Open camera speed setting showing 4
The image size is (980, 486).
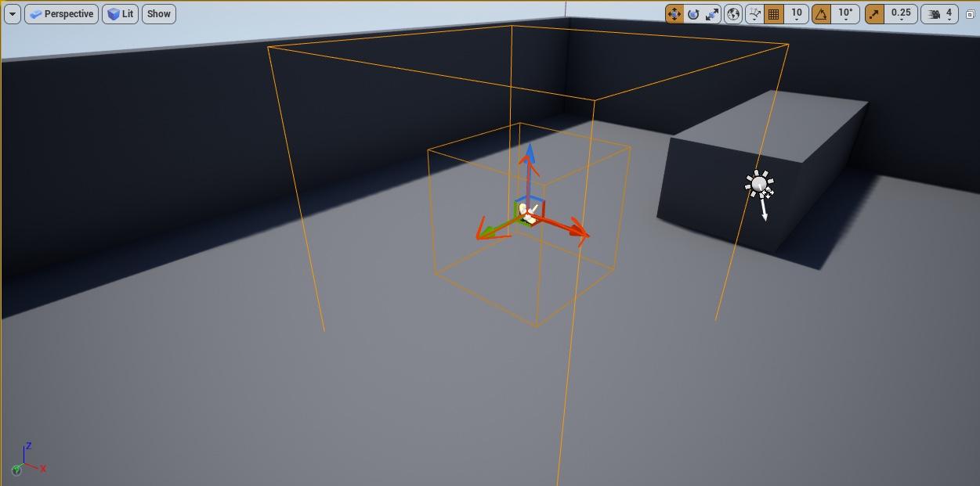tap(939, 14)
